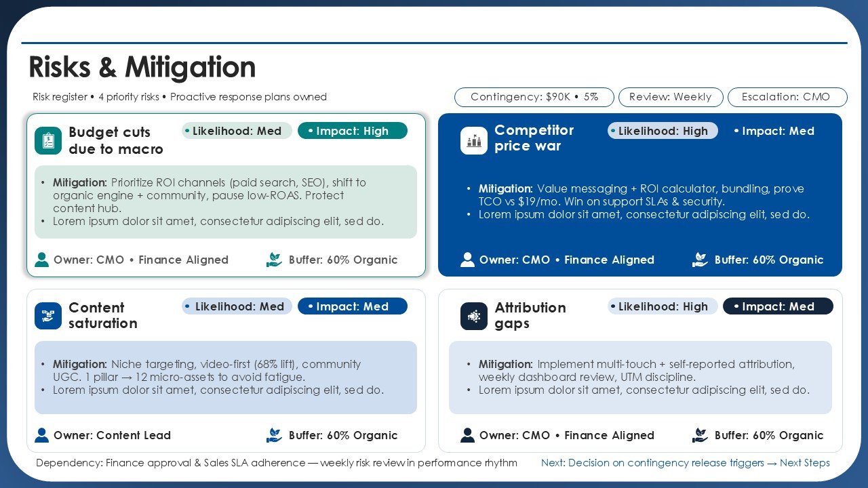The image size is (868, 488).
Task: Click the owner person icon in Attribution gaps card
Action: [x=467, y=435]
